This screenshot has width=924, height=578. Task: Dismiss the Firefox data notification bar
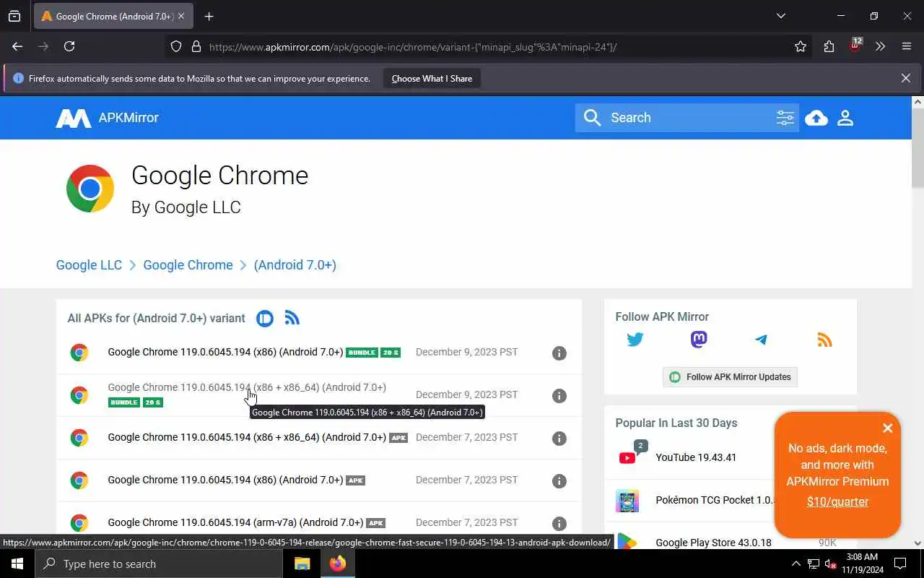point(905,78)
